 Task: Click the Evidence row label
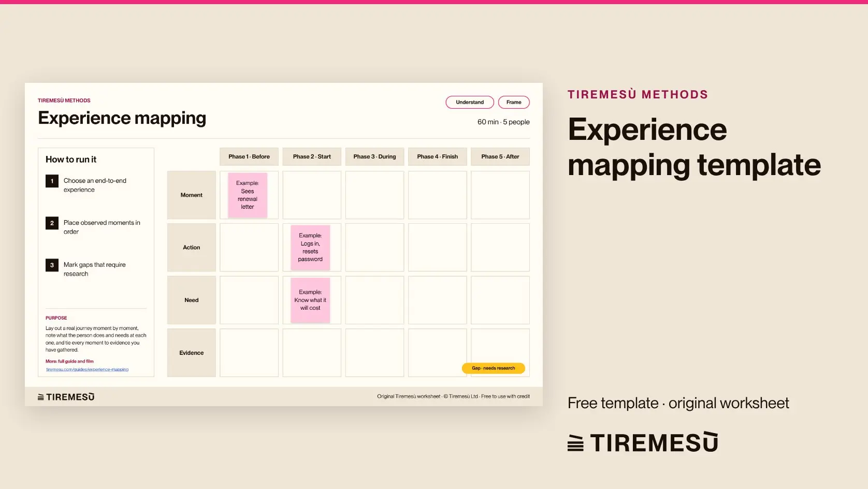pos(192,353)
